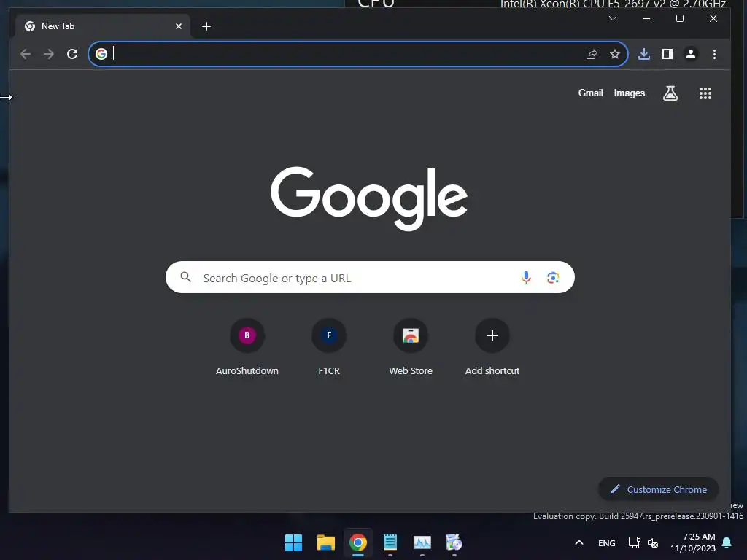Maximize the Chrome window
Screen dimensions: 747x560
tap(680, 18)
